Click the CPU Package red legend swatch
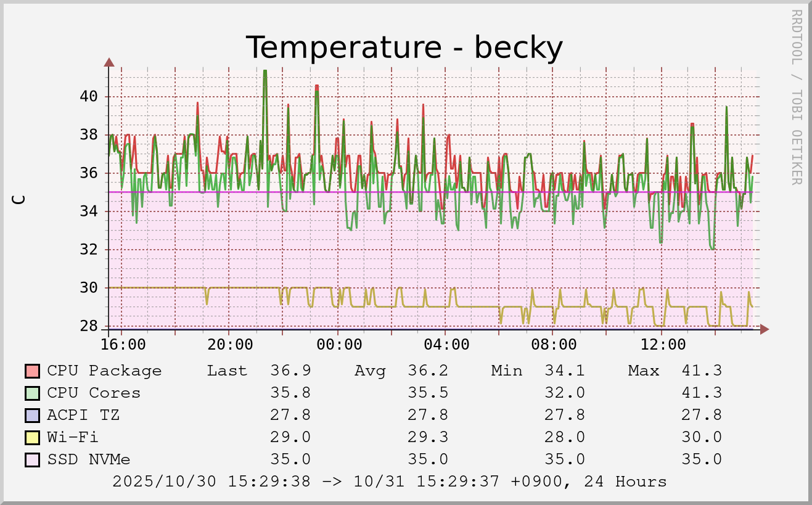This screenshot has height=505, width=812. [x=33, y=371]
